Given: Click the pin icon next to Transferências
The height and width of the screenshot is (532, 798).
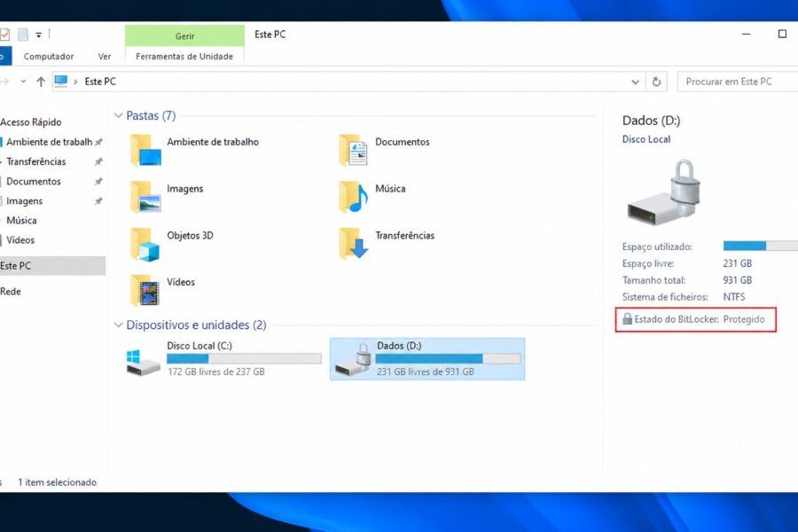Looking at the screenshot, I should tap(98, 161).
